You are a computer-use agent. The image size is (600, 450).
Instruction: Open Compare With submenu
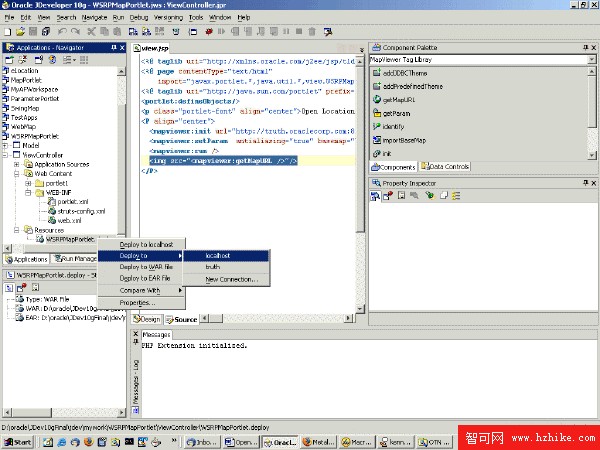[x=142, y=290]
